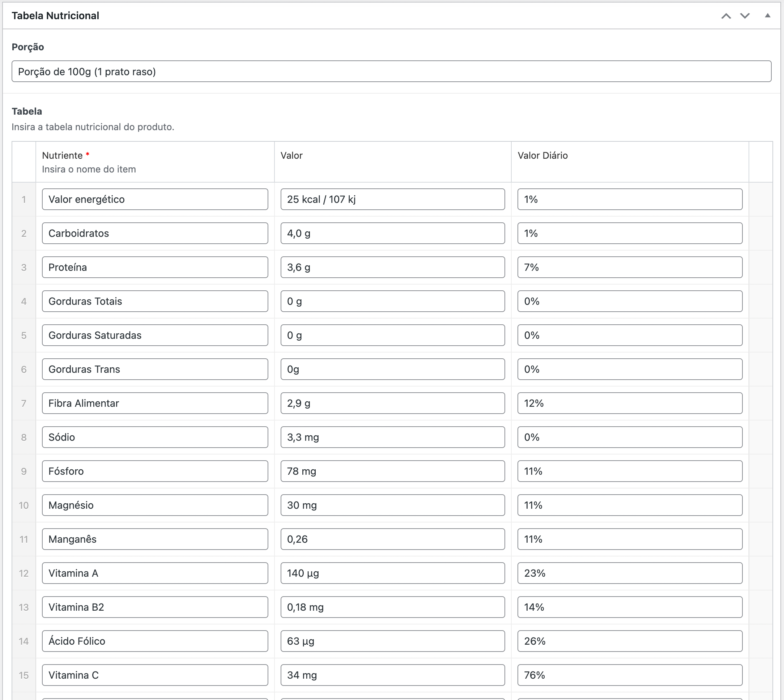Click Vitamina C value 34 mg field
The height and width of the screenshot is (700, 784).
click(x=392, y=675)
